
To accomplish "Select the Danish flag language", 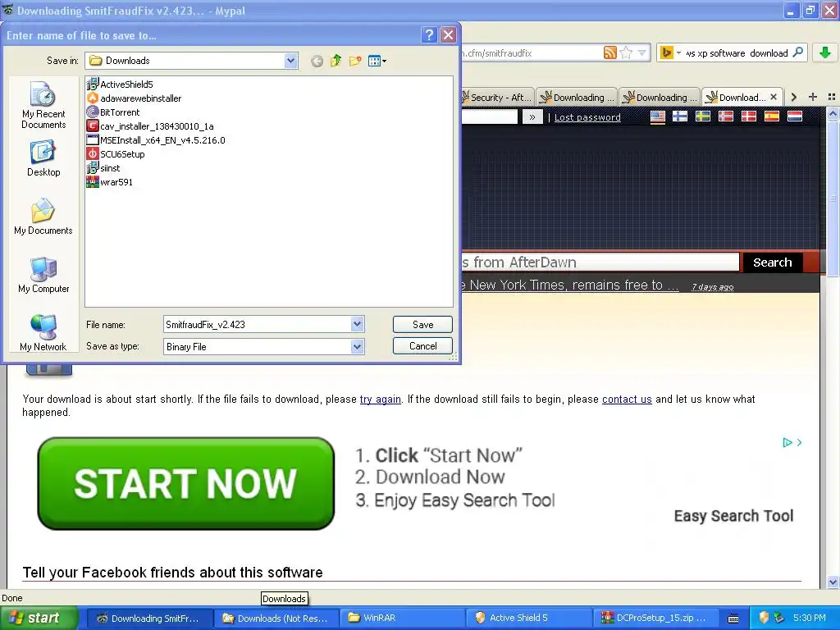I will coord(749,116).
